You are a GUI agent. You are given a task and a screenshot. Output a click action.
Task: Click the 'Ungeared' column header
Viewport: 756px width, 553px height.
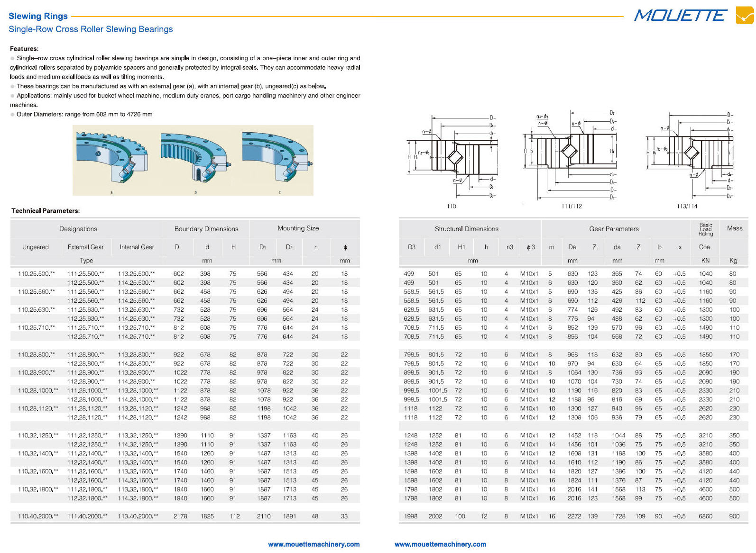[x=36, y=247]
